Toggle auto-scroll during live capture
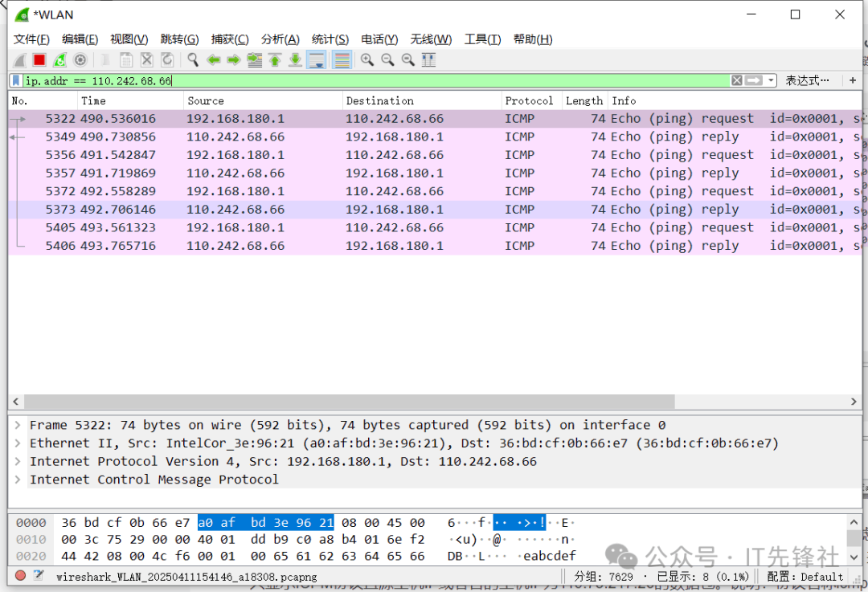Image resolution: width=868 pixels, height=592 pixels. [x=316, y=60]
